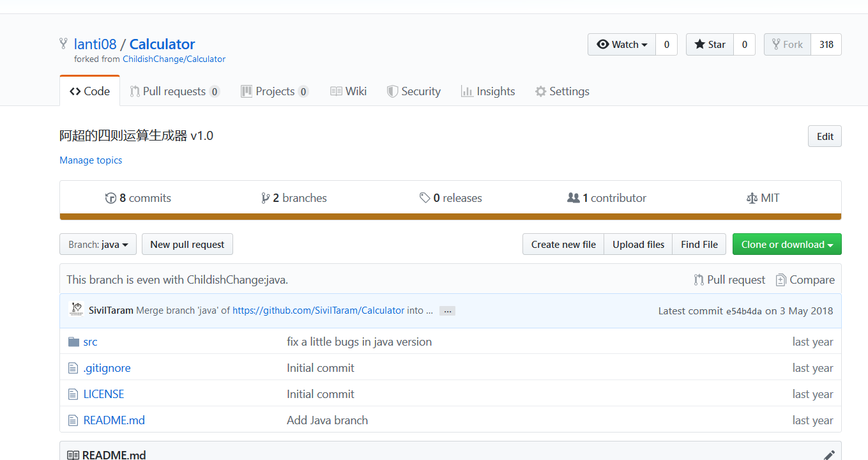View the 318 forks count

[826, 45]
